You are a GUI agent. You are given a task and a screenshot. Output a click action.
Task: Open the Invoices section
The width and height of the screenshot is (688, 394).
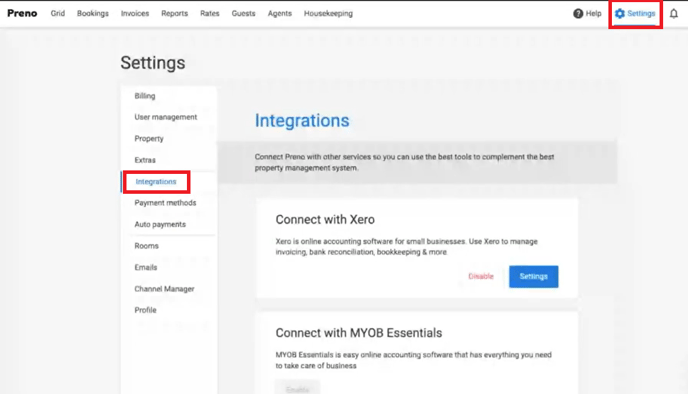(135, 14)
